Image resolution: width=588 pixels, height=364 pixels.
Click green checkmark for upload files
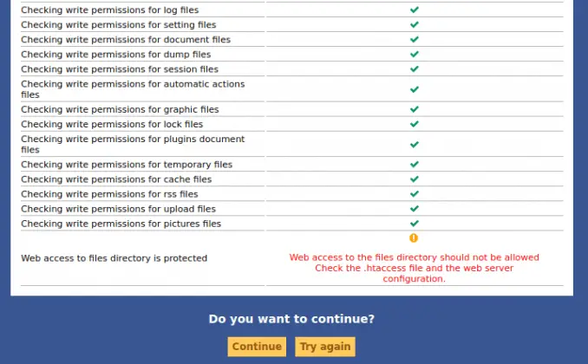pos(415,209)
